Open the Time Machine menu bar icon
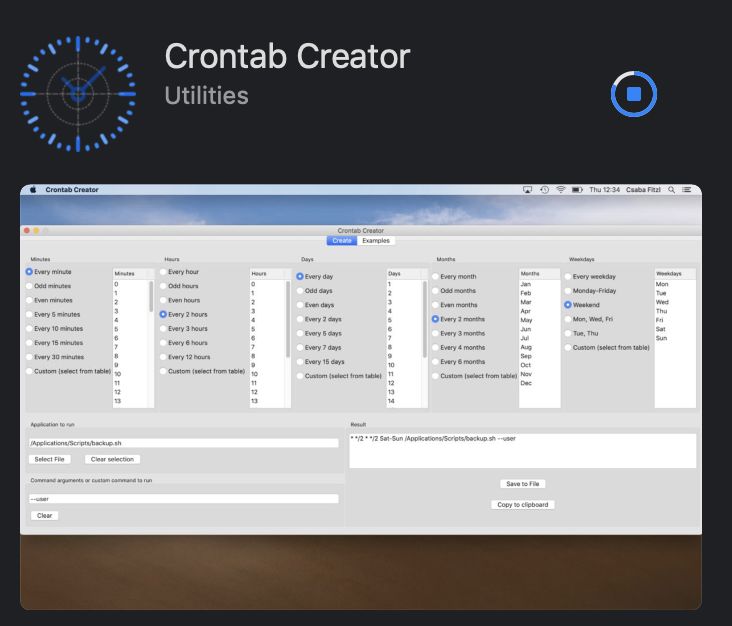The image size is (732, 626). tap(544, 190)
